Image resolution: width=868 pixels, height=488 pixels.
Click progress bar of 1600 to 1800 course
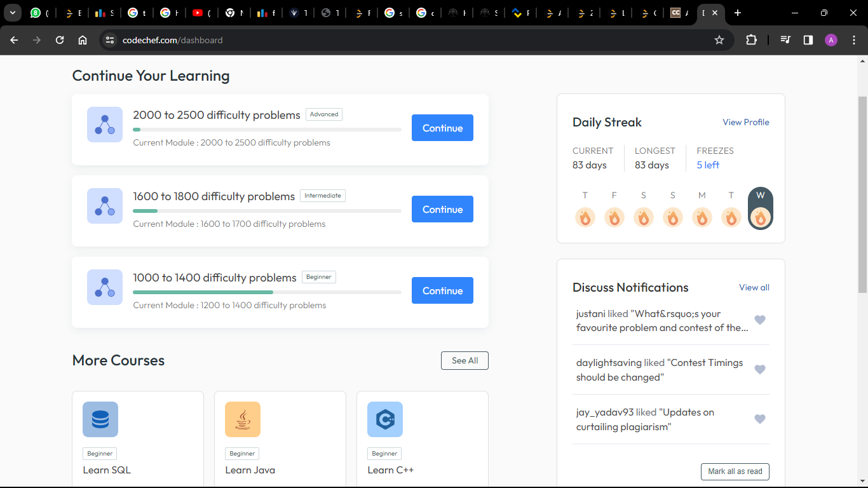[x=267, y=211]
